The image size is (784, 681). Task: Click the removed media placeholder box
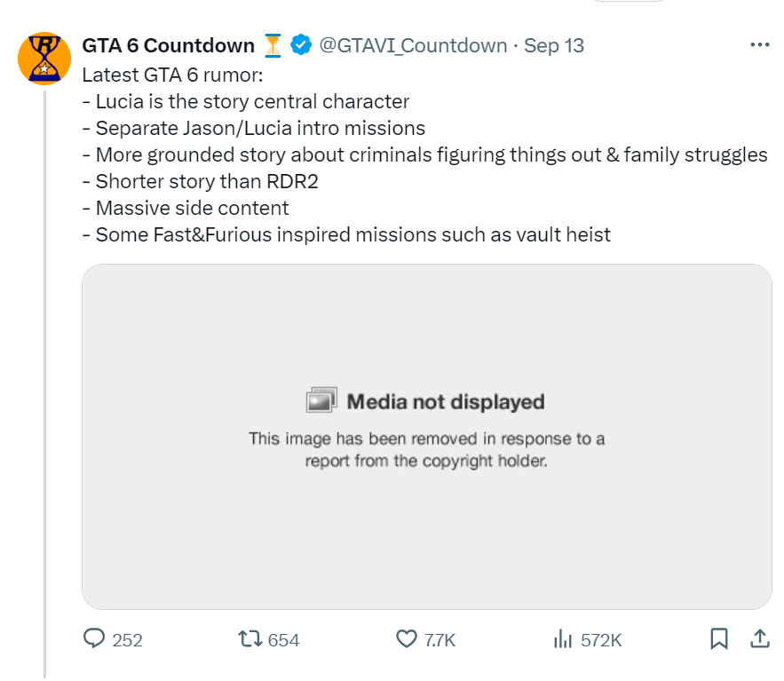click(426, 533)
